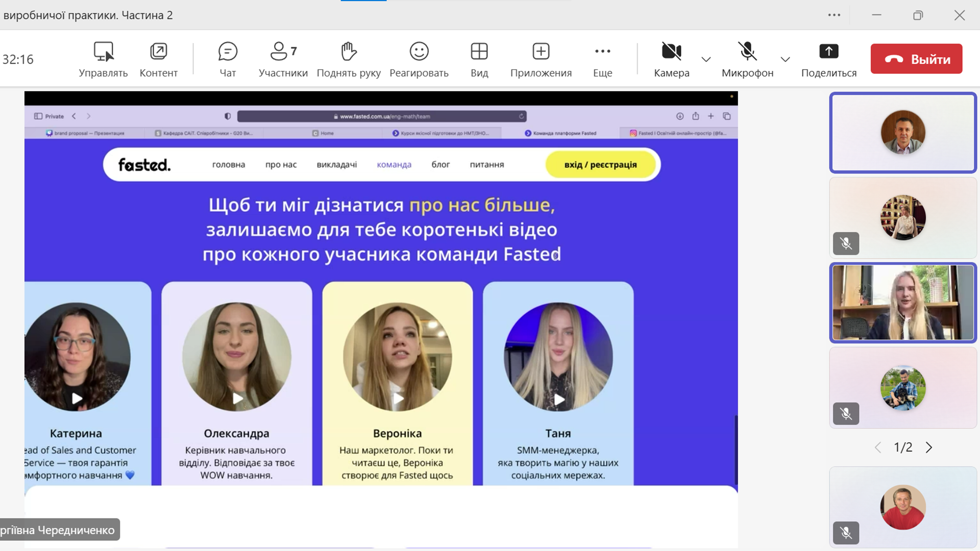Click muted mic icon on fourth participant tile
The height and width of the screenshot is (551, 980).
(846, 414)
